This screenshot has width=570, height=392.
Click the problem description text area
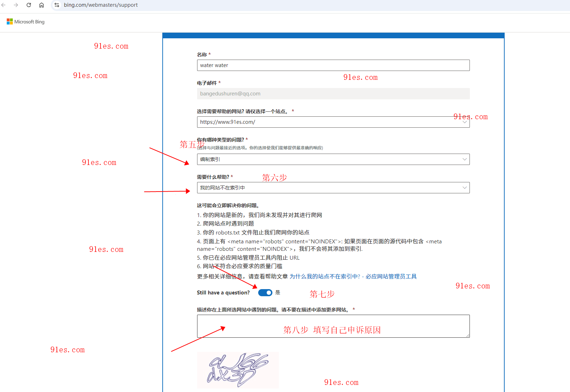tap(333, 326)
